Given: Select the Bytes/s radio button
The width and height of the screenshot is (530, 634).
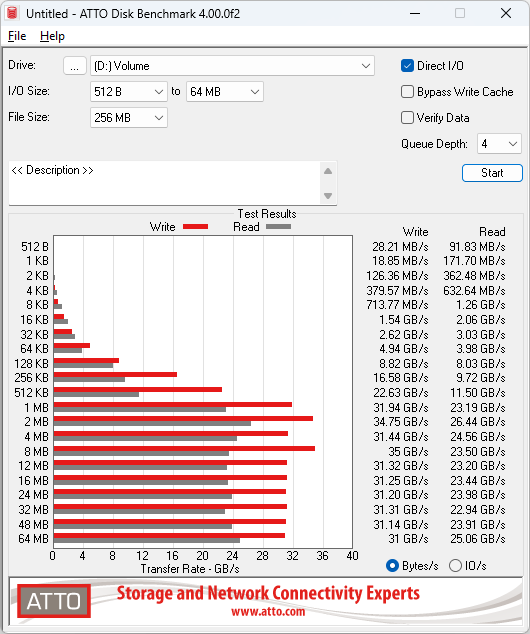Looking at the screenshot, I should 392,565.
